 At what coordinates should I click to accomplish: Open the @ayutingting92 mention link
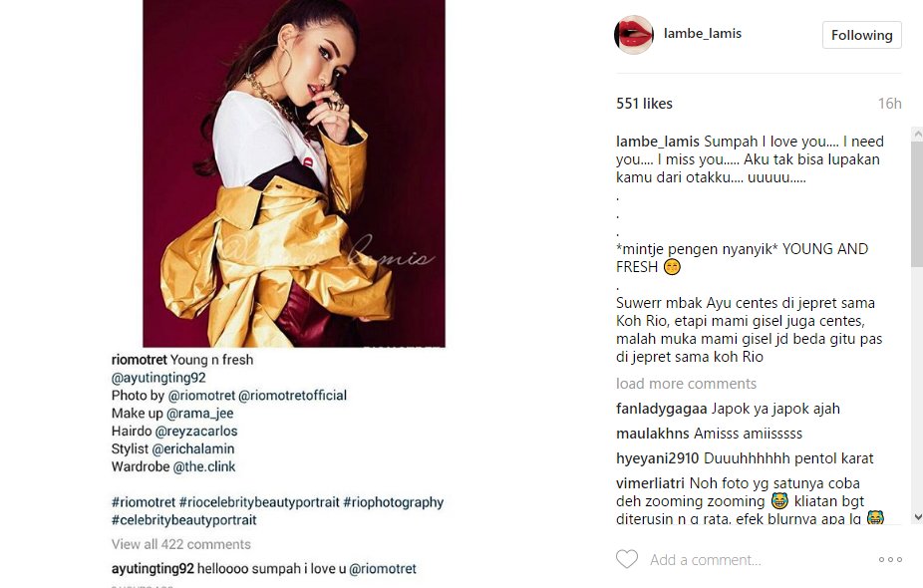[158, 378]
